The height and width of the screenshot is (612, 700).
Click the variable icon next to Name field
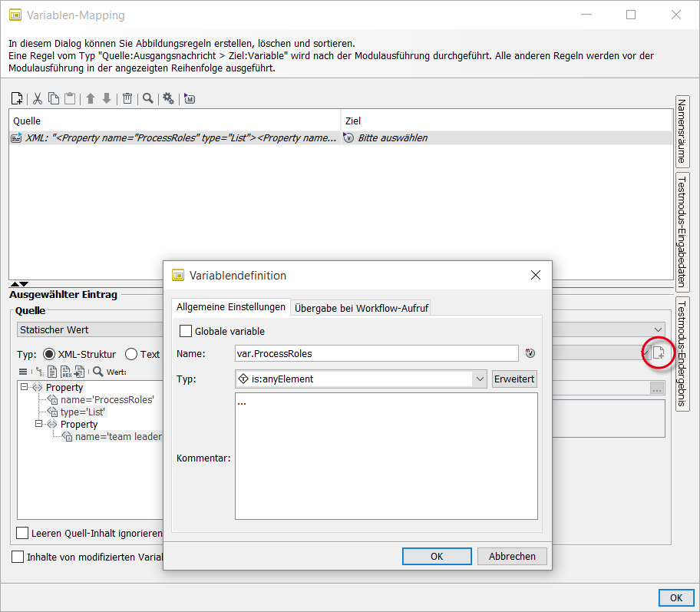click(x=530, y=353)
